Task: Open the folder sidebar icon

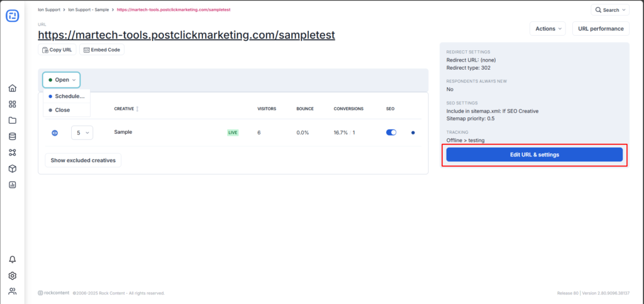Action: 13,120
